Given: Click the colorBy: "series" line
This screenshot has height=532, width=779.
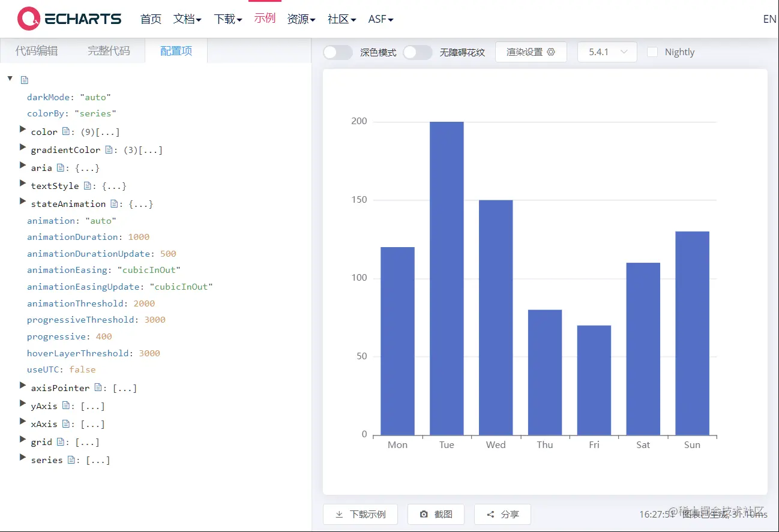Looking at the screenshot, I should point(71,113).
